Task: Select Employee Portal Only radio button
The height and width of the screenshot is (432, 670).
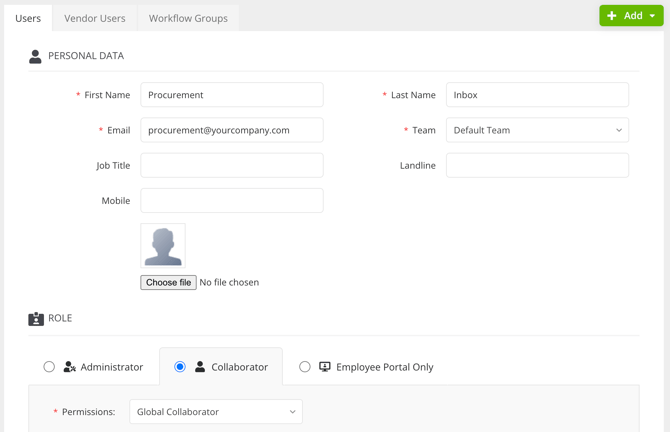Action: [305, 367]
